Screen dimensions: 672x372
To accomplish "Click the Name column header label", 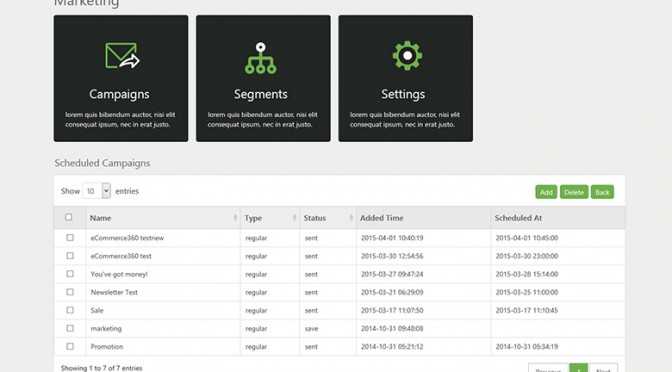I will click(x=100, y=218).
